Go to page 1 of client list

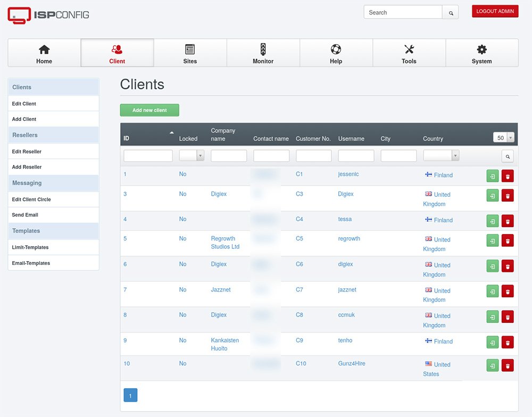pyautogui.click(x=130, y=395)
